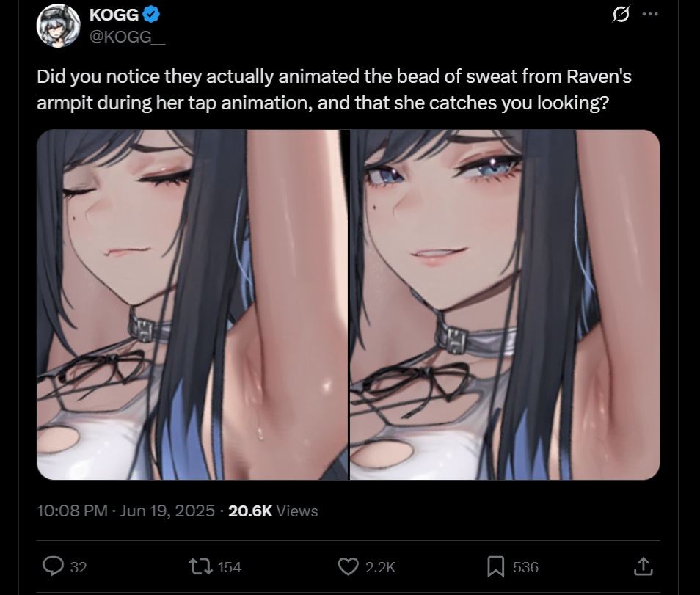Visit the @KOGG__ handle link
Image resolution: width=700 pixels, height=595 pixels.
coord(127,37)
